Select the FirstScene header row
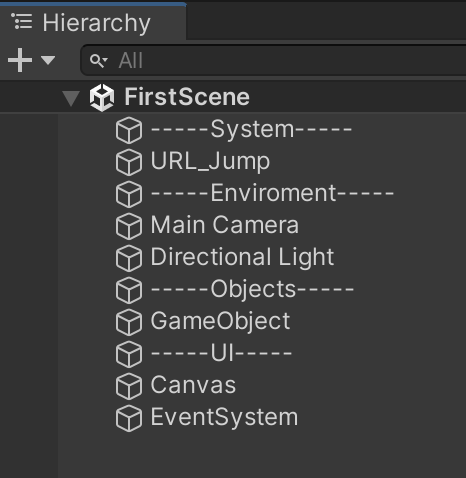The width and height of the screenshot is (466, 478). 233,97
